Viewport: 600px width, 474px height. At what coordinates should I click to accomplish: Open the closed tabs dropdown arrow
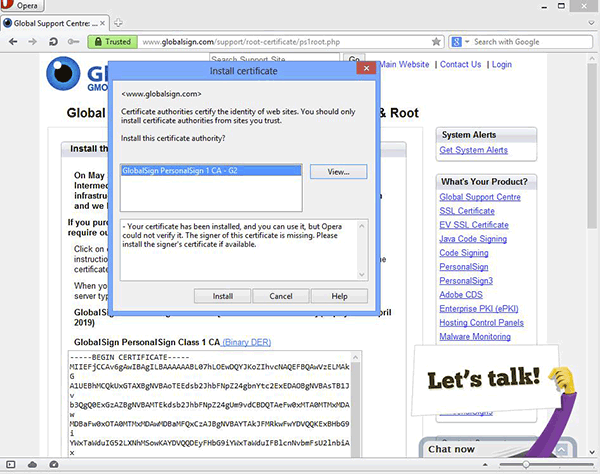592,23
